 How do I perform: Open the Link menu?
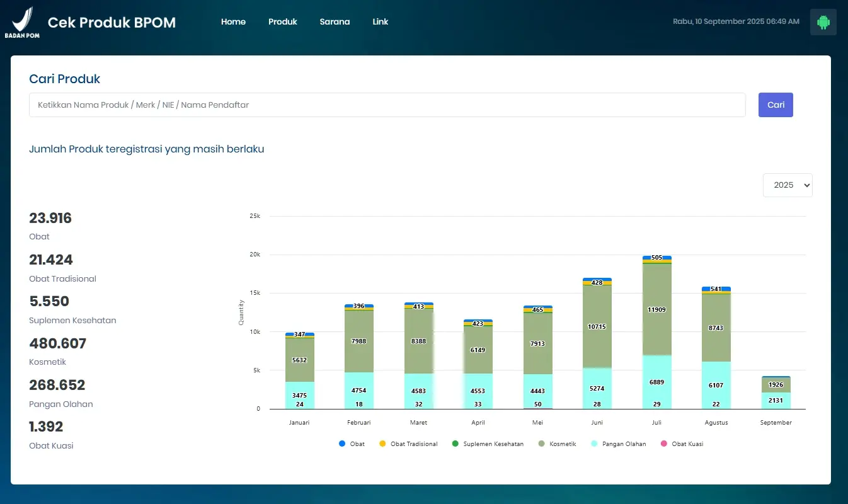click(x=380, y=22)
